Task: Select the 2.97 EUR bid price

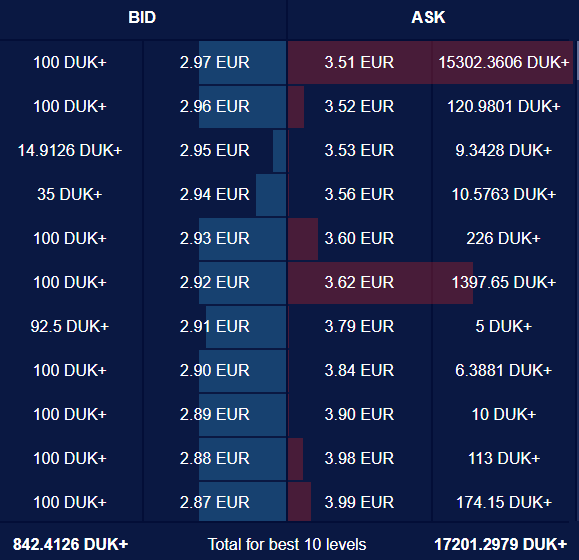Action: [215, 62]
